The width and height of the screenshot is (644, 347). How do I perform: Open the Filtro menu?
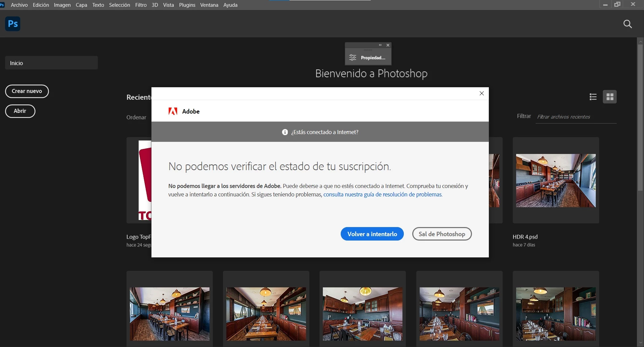(x=141, y=5)
